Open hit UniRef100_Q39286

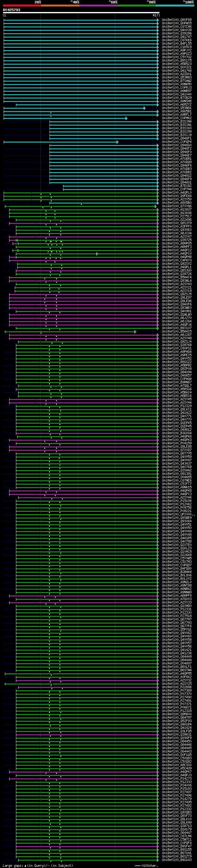(x=177, y=33)
